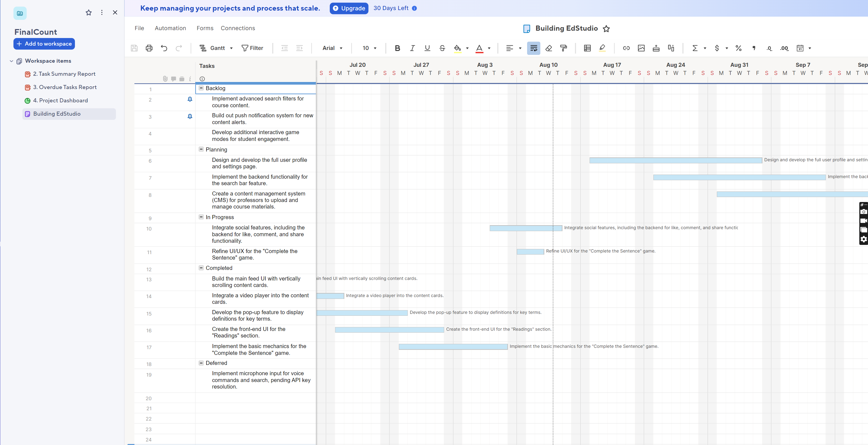
Task: Click the Percent format icon
Action: click(x=738, y=48)
